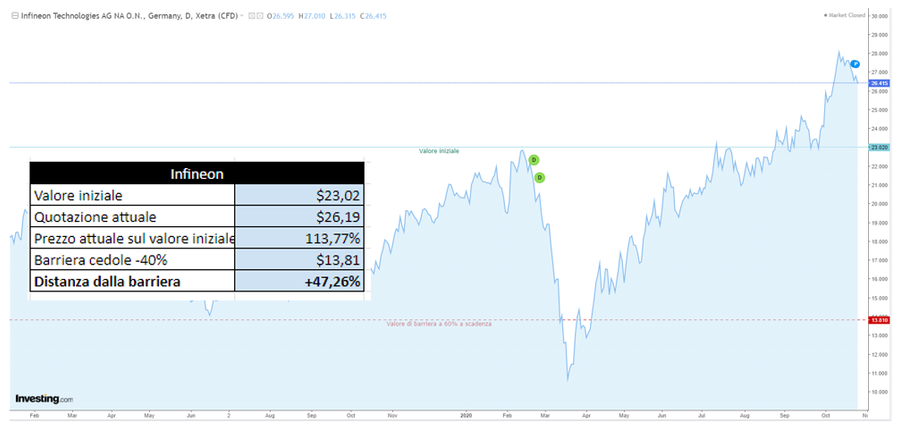Click the 'Distanza dalla barriera' row label

(x=107, y=282)
